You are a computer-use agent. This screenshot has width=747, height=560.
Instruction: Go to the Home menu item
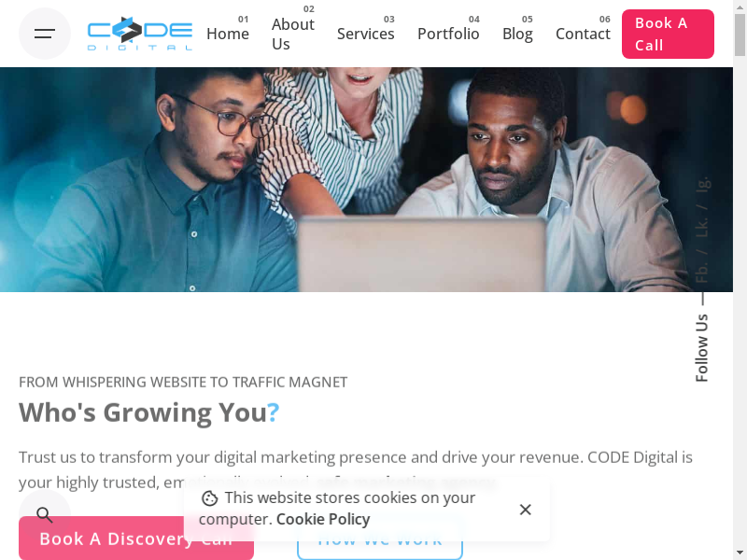228,34
